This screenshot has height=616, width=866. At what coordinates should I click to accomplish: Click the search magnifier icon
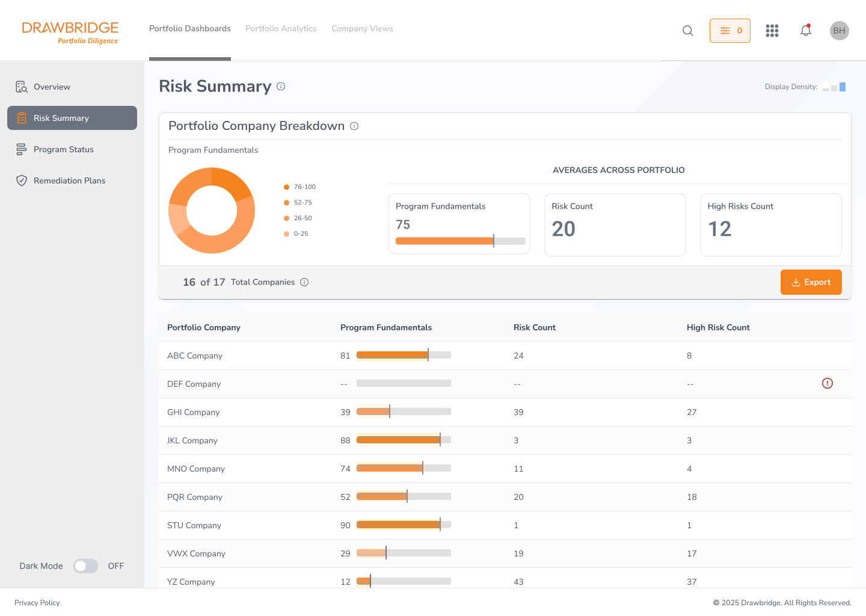coord(688,31)
